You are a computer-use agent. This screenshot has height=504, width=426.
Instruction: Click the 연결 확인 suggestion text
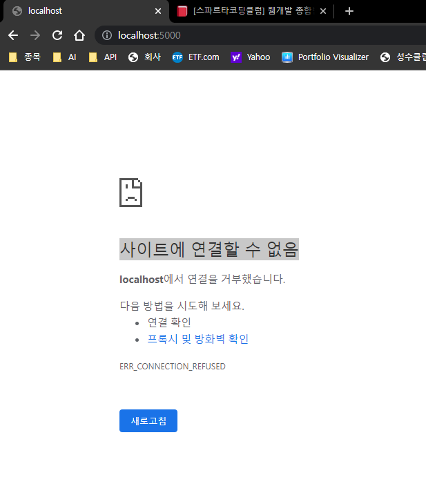point(169,322)
